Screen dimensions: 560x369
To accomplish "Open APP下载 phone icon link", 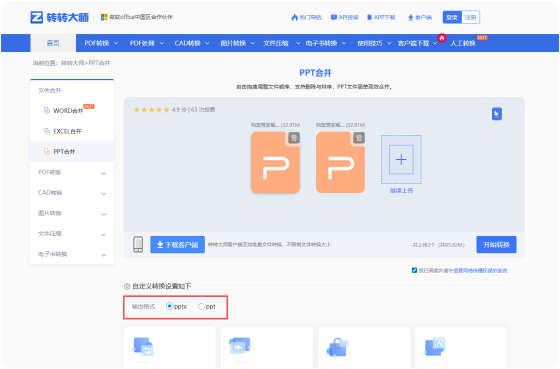I will tap(381, 17).
